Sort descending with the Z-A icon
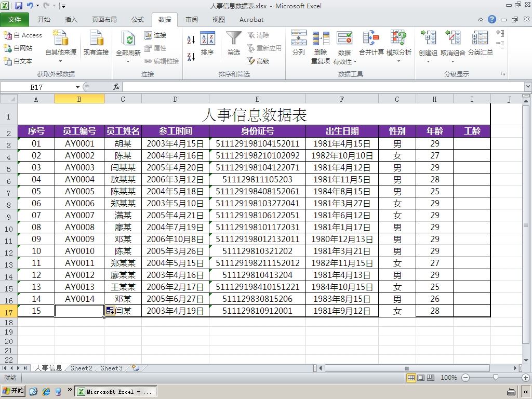The height and width of the screenshot is (399, 532). click(x=191, y=57)
